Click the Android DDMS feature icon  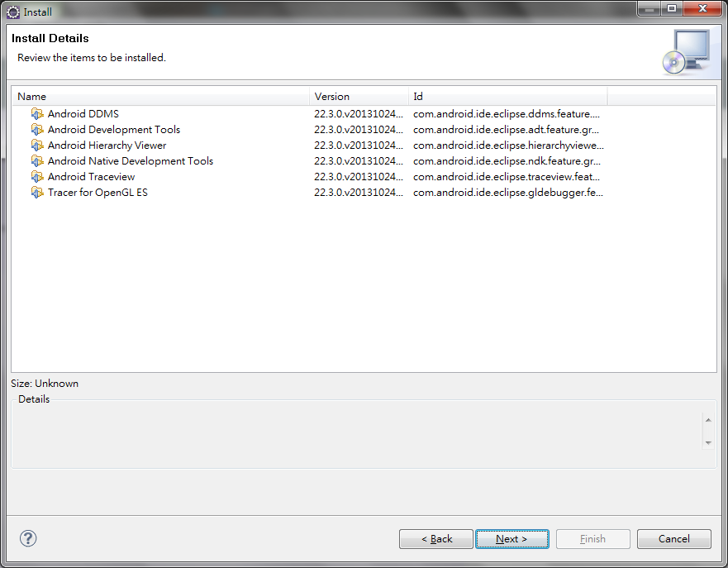37,113
